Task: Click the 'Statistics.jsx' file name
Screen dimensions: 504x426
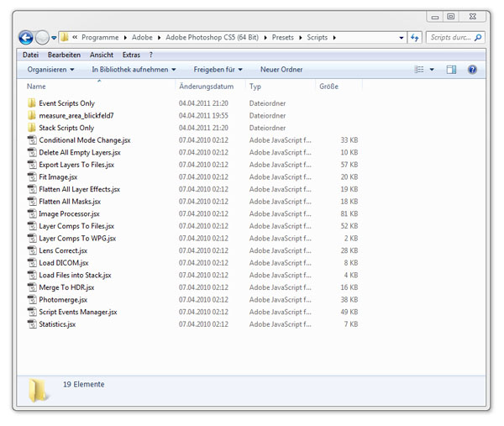Action: 57,324
